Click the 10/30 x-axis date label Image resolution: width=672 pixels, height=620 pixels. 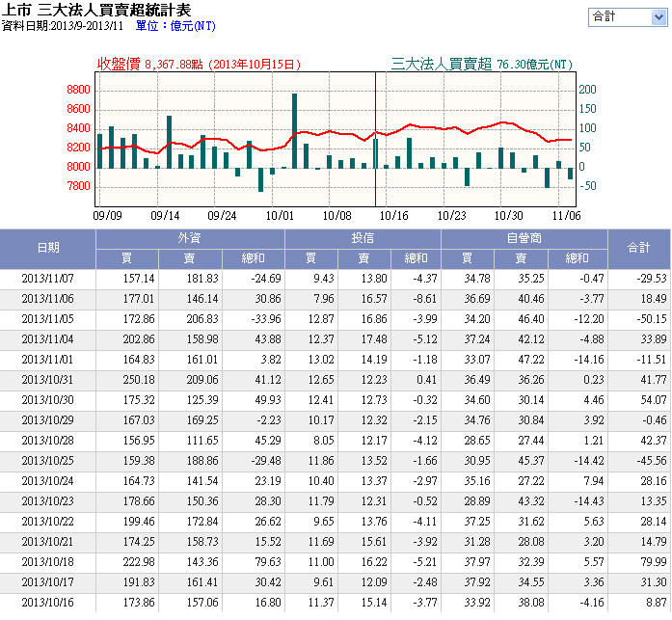tap(509, 216)
